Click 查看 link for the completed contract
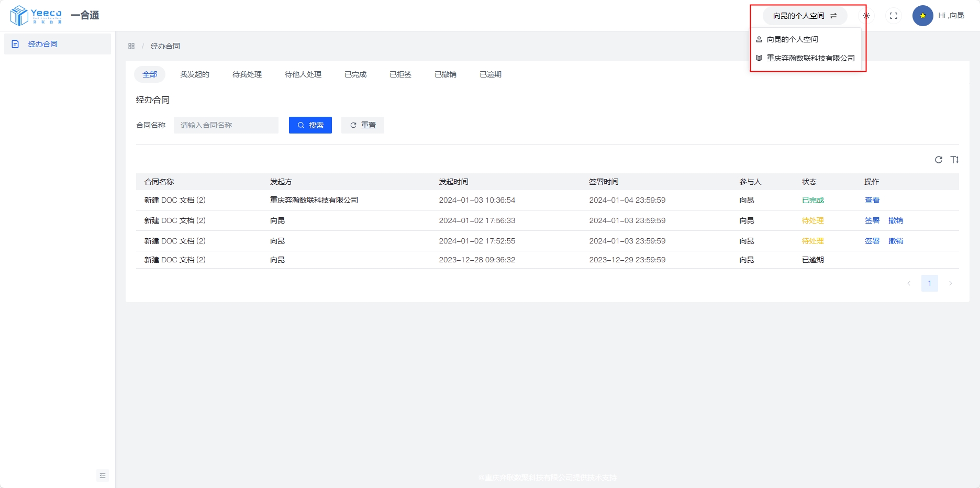This screenshot has width=980, height=488. [872, 200]
